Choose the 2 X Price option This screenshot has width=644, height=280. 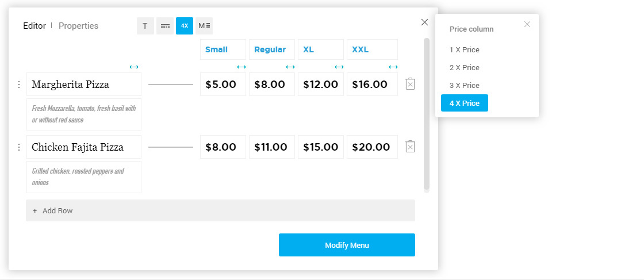[x=465, y=67]
